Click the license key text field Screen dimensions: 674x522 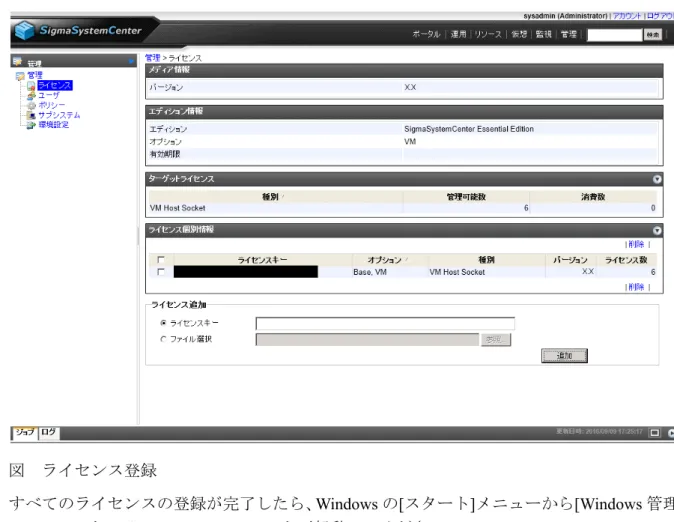[385, 323]
